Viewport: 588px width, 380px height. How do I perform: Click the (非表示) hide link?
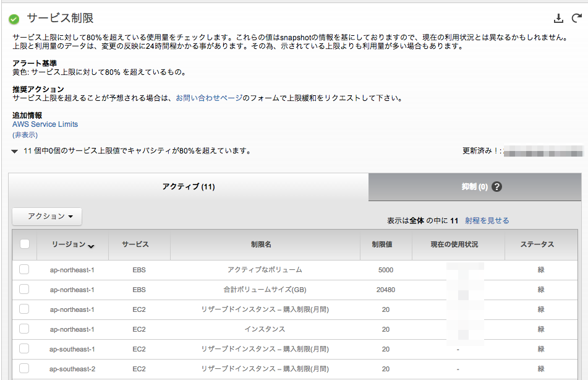(x=25, y=135)
